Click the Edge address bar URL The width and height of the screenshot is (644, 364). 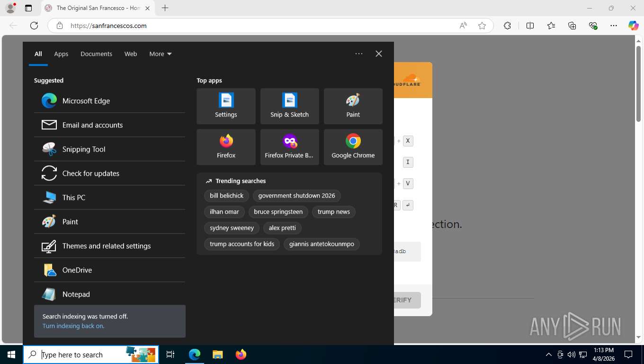pos(108,26)
